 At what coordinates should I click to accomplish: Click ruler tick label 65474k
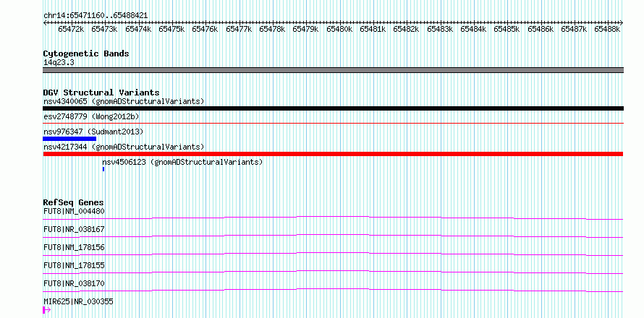pos(138,29)
